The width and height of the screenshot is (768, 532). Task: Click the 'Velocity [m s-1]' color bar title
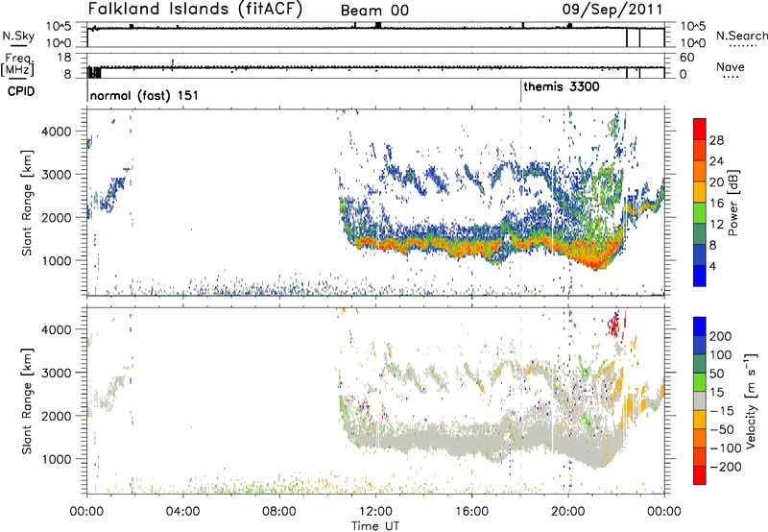(751, 400)
